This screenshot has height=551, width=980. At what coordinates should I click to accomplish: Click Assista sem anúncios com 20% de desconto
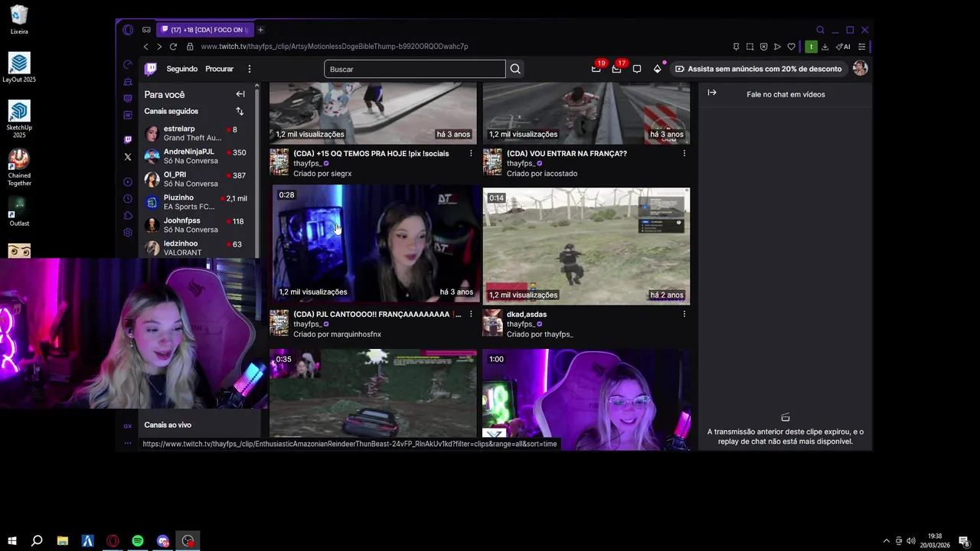point(758,69)
